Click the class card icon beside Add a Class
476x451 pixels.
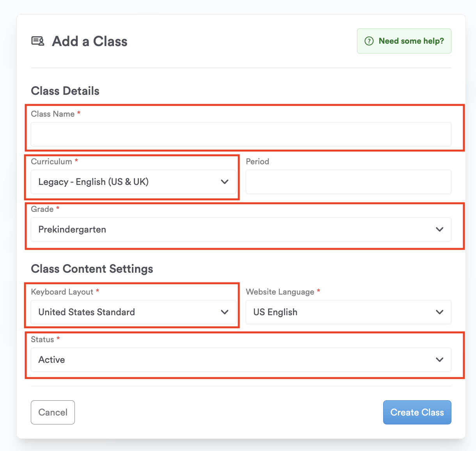[x=38, y=41]
